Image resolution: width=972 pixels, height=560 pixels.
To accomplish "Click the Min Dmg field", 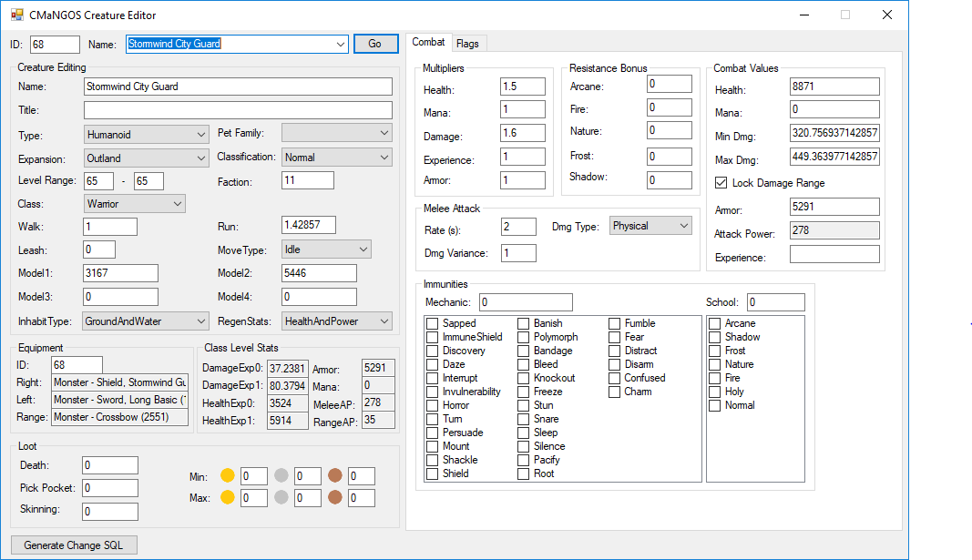I will tap(834, 133).
